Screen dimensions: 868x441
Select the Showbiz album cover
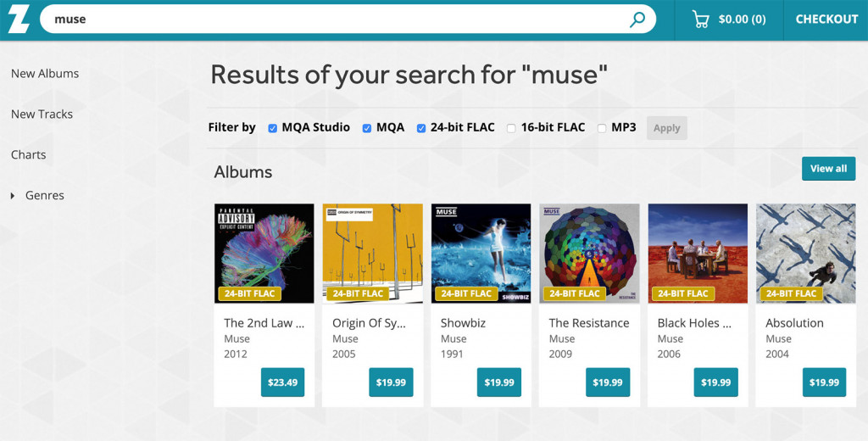pos(481,253)
